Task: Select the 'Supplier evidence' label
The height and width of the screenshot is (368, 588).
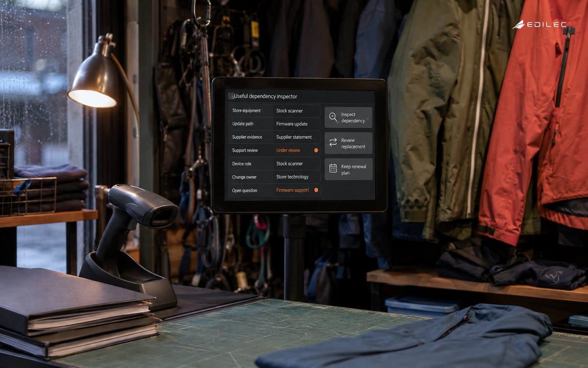Action: click(247, 137)
